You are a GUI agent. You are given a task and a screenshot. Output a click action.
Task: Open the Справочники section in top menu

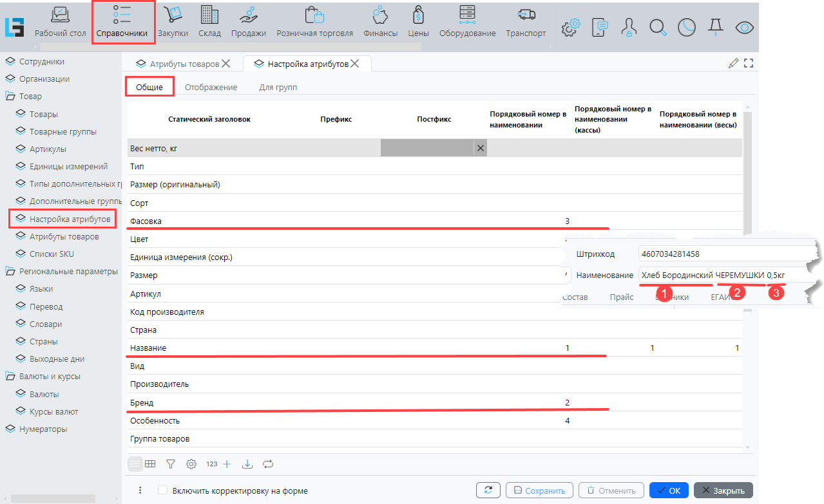point(122,22)
